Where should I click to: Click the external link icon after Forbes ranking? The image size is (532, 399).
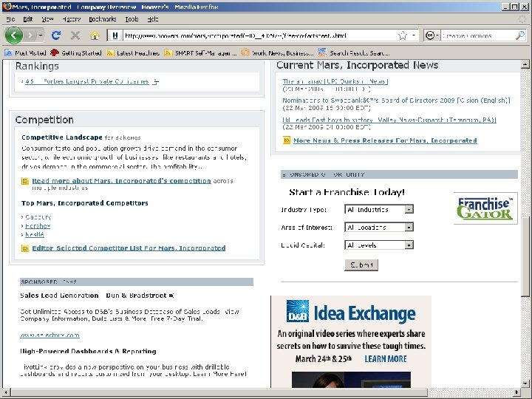155,81
